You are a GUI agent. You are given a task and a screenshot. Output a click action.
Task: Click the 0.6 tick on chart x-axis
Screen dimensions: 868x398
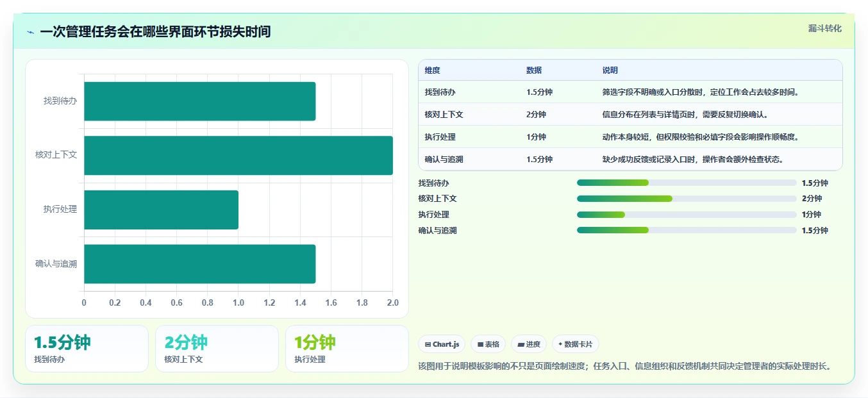pyautogui.click(x=176, y=303)
